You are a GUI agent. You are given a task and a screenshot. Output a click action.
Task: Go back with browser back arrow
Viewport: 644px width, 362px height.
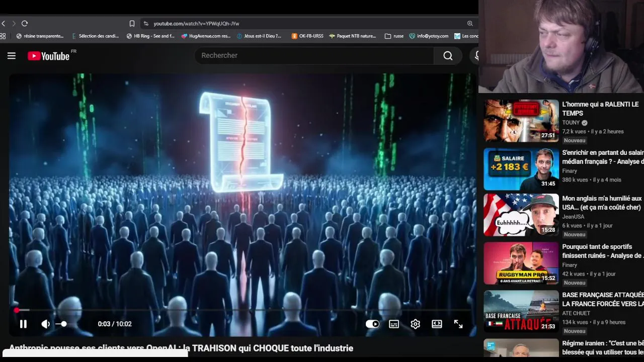click(x=4, y=24)
